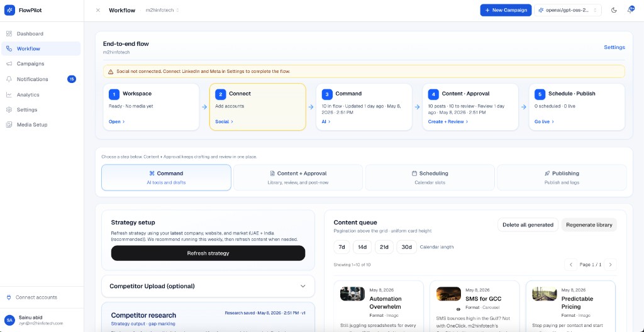Image resolution: width=644 pixels, height=332 pixels.
Task: Select 7d calendar length
Action: click(341, 247)
